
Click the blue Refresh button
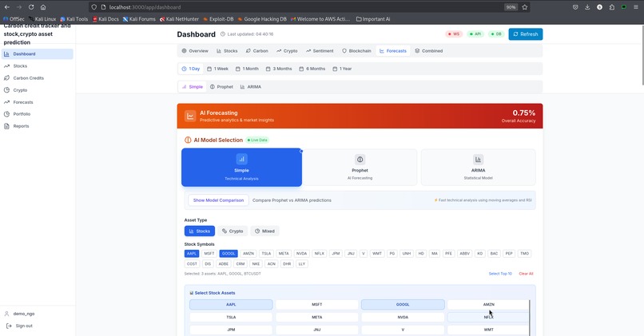point(525,34)
